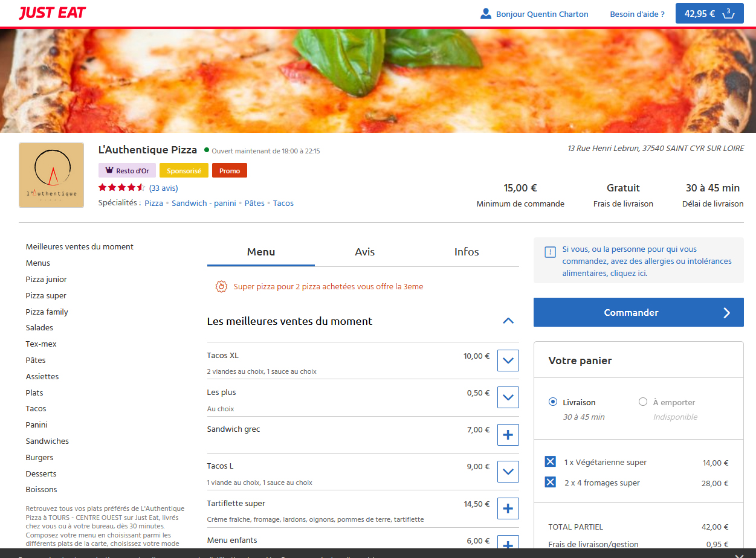Click the Tartiflette super item name
This screenshot has width=756, height=558.
[236, 504]
